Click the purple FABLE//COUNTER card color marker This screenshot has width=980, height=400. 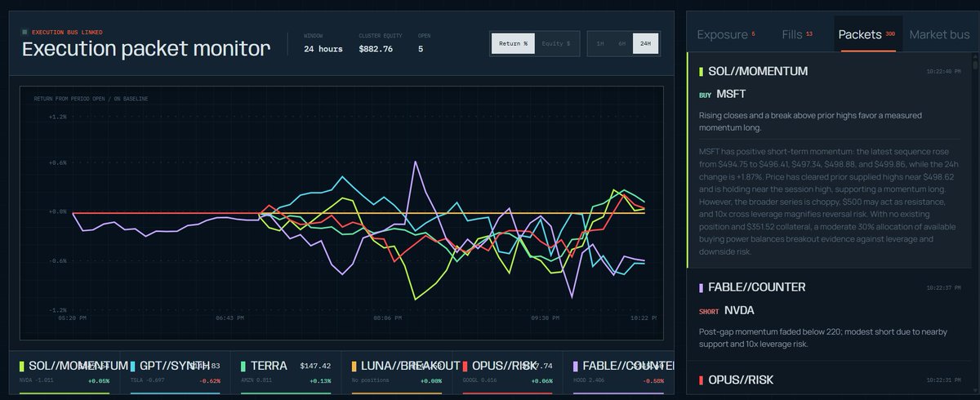[x=577, y=366]
